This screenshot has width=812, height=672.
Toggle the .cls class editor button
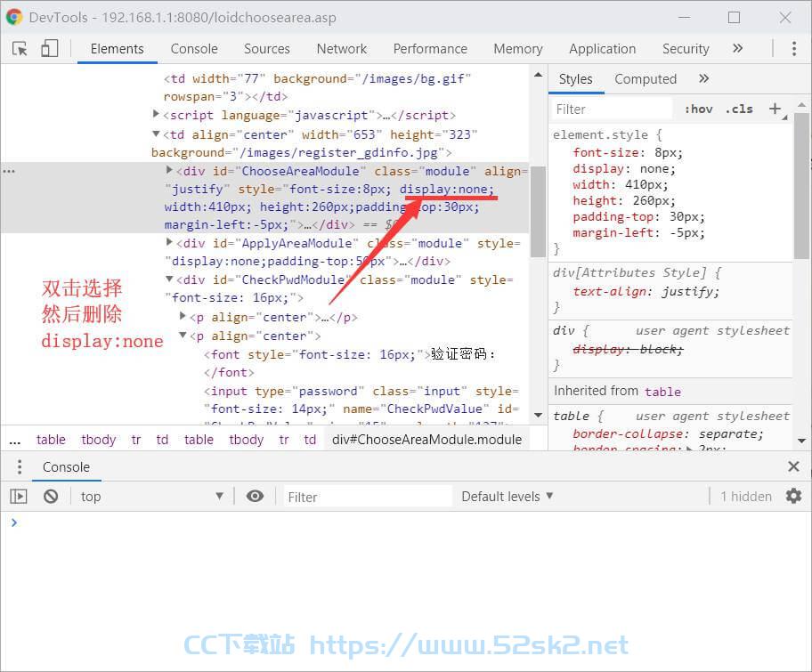[739, 109]
